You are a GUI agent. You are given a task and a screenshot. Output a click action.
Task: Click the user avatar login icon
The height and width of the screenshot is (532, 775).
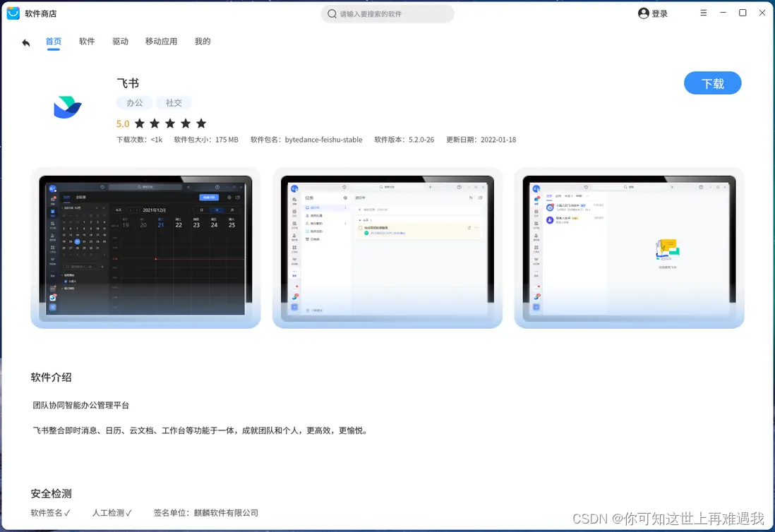pyautogui.click(x=643, y=13)
